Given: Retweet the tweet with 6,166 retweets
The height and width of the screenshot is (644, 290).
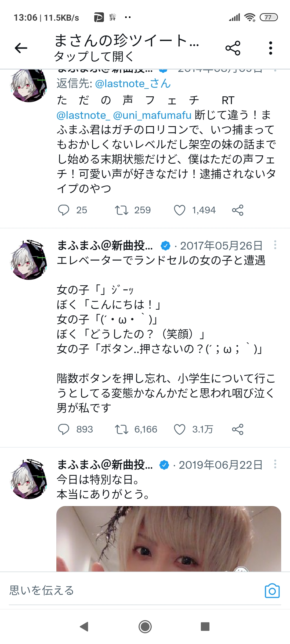Looking at the screenshot, I should tap(121, 429).
